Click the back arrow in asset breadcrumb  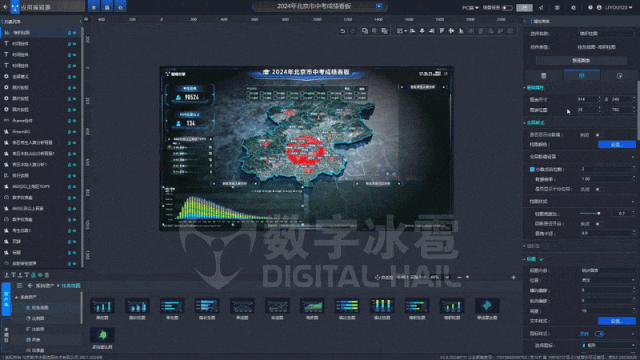coord(30,285)
